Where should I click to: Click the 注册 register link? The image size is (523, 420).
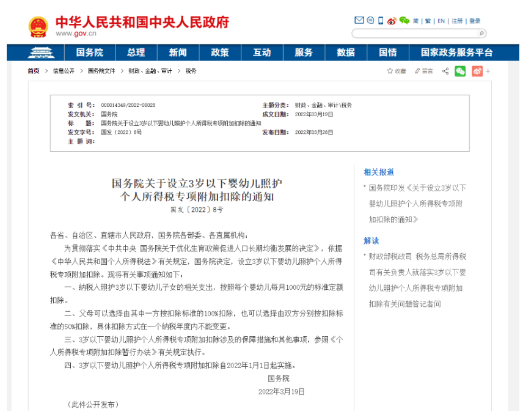[457, 21]
